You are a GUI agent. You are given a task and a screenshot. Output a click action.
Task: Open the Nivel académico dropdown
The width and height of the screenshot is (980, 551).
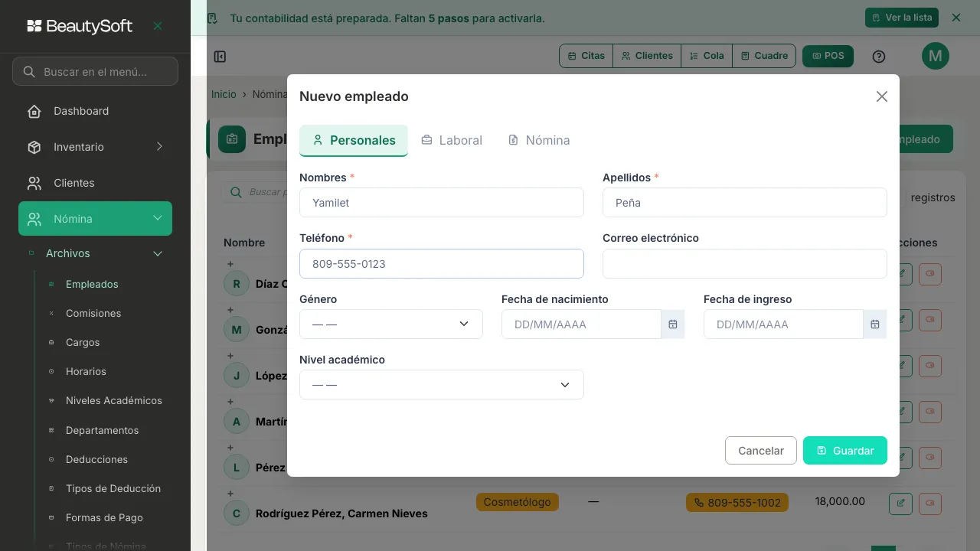[442, 384]
